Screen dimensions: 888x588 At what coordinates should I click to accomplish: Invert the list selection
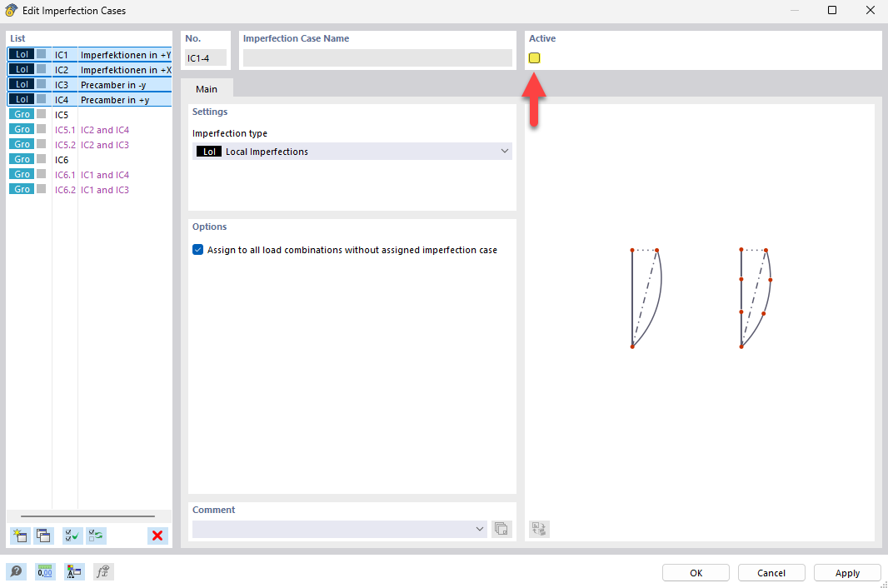pos(97,536)
